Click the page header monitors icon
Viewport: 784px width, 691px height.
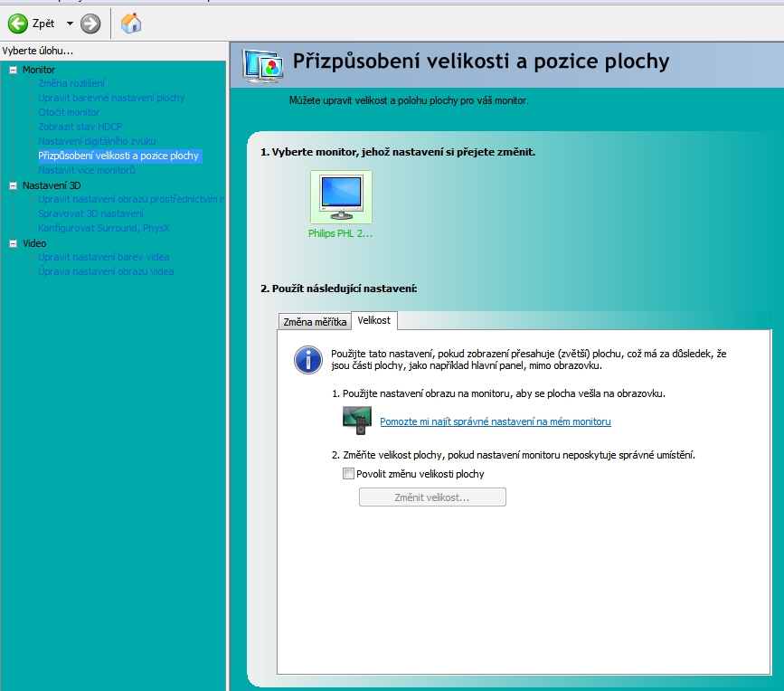point(263,65)
